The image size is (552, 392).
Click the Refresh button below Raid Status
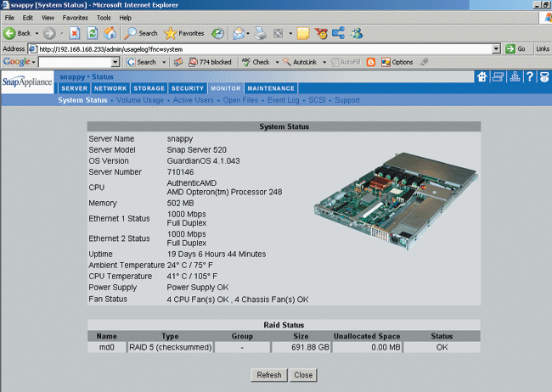tap(269, 375)
